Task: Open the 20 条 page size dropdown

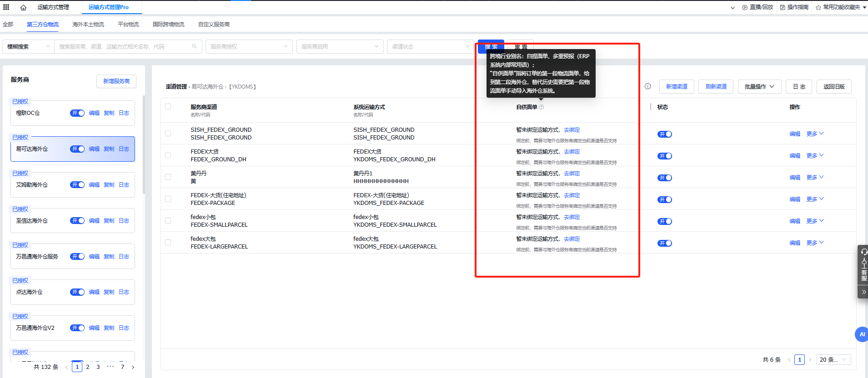Action: 833,359
